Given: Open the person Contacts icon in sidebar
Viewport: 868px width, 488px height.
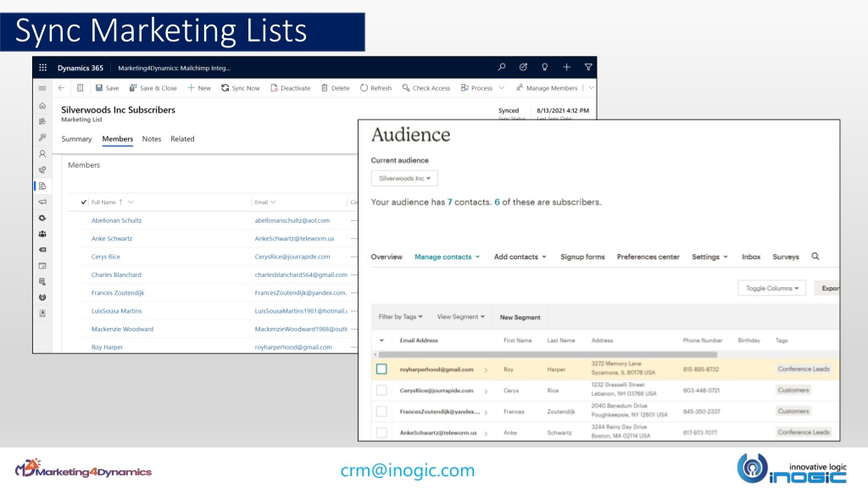Looking at the screenshot, I should pyautogui.click(x=42, y=154).
